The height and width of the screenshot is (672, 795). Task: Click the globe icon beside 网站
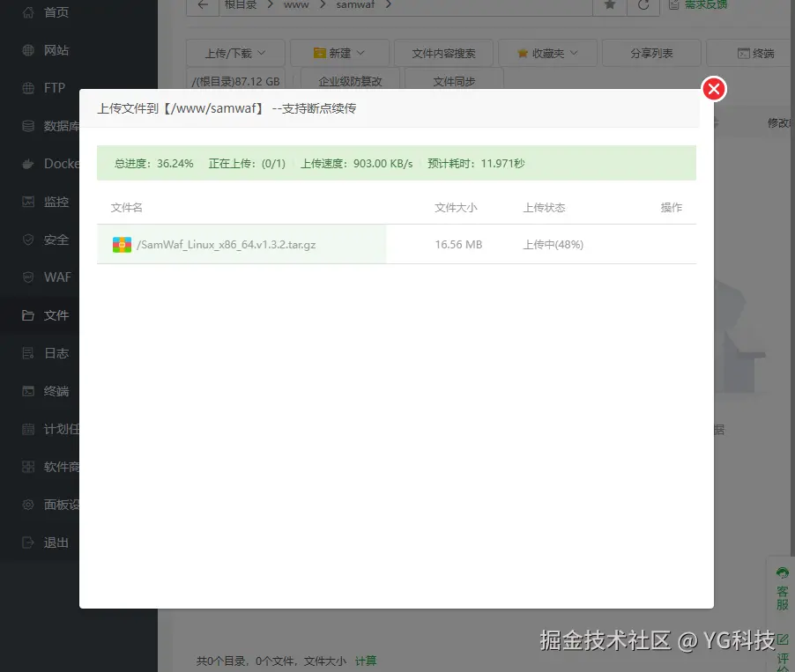28,50
